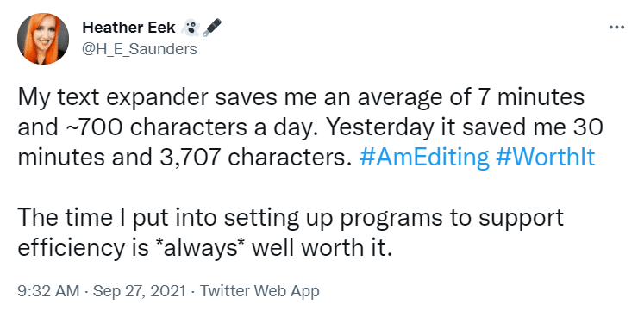Click the fountain pen emoji after the name
The height and width of the screenshot is (317, 644).
click(x=212, y=28)
